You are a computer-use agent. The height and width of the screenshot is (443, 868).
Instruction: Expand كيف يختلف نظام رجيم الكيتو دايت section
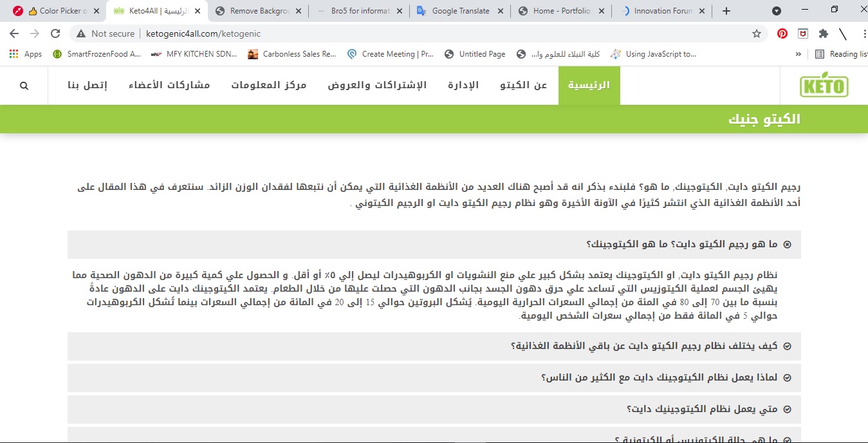click(434, 346)
